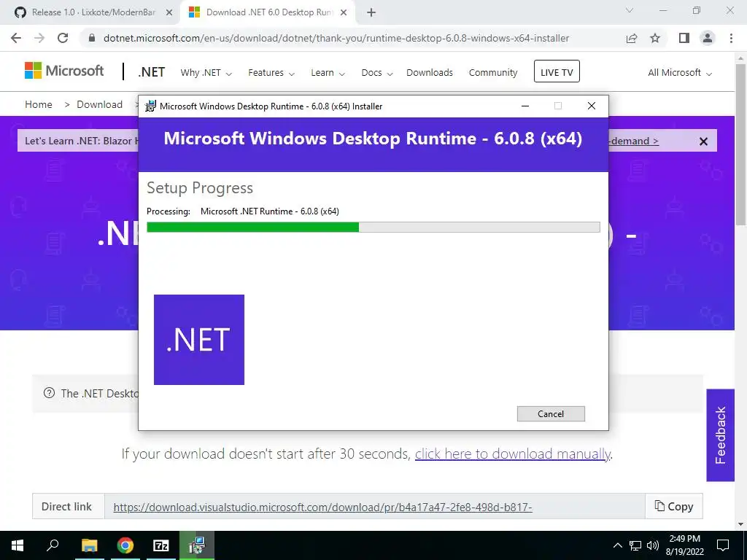Open 7-Zip from the taskbar
The image size is (747, 560).
click(161, 545)
